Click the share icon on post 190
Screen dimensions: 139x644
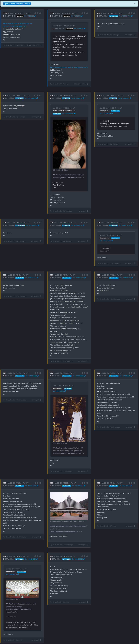click(82, 556)
